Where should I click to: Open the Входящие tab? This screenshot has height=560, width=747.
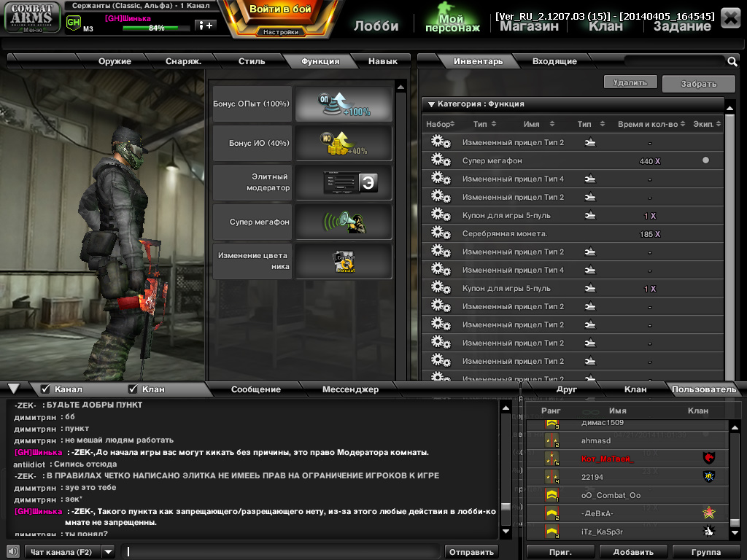point(554,61)
